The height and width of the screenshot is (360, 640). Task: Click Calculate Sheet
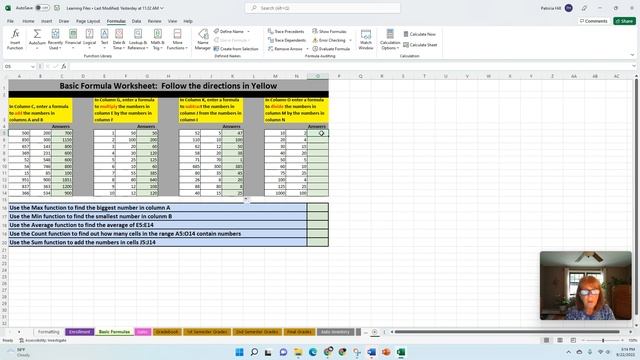[420, 45]
